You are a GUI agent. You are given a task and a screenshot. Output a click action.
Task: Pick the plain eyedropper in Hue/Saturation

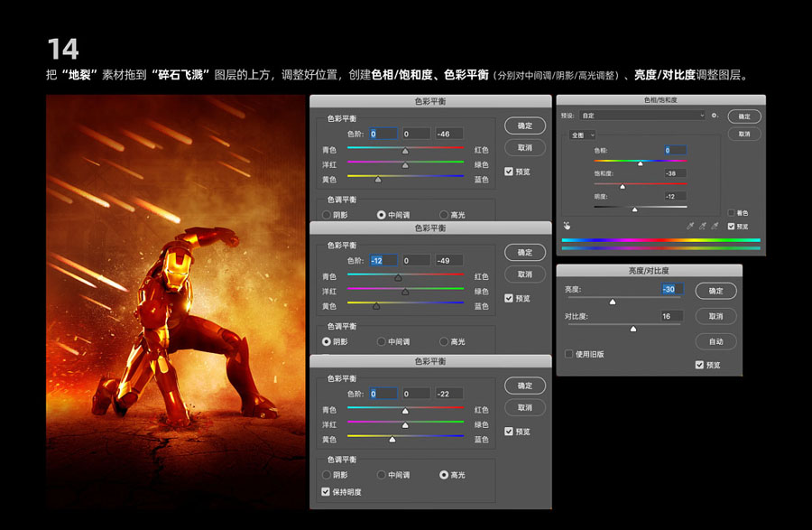pos(690,226)
